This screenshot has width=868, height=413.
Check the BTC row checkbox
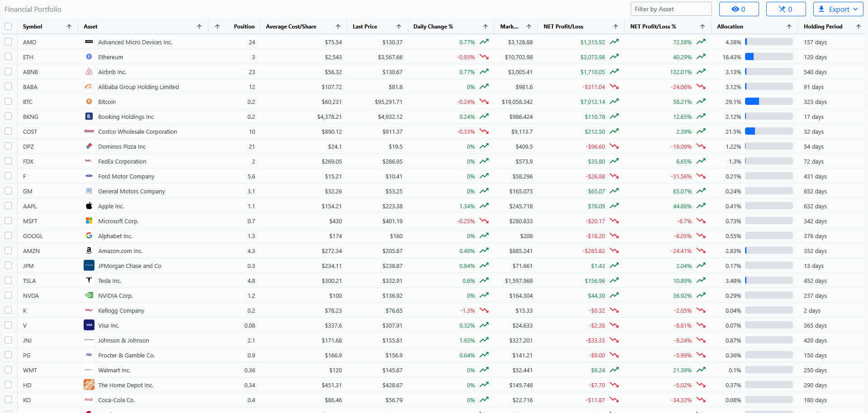(8, 101)
